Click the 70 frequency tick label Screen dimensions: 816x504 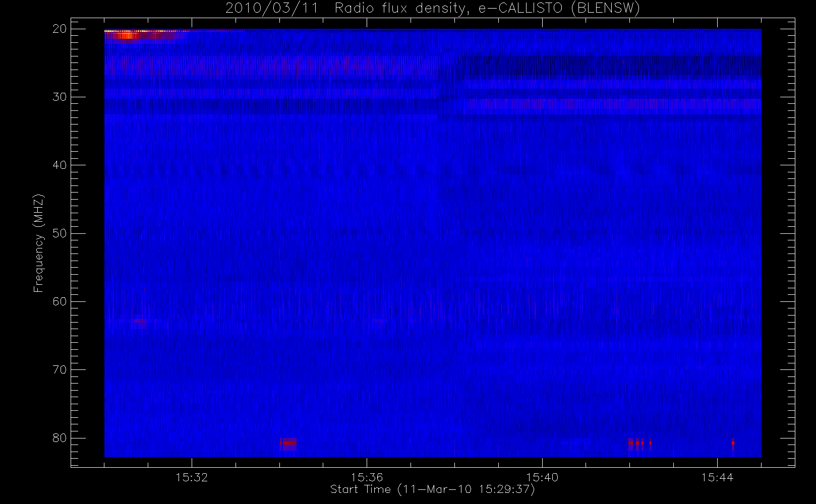pos(60,369)
